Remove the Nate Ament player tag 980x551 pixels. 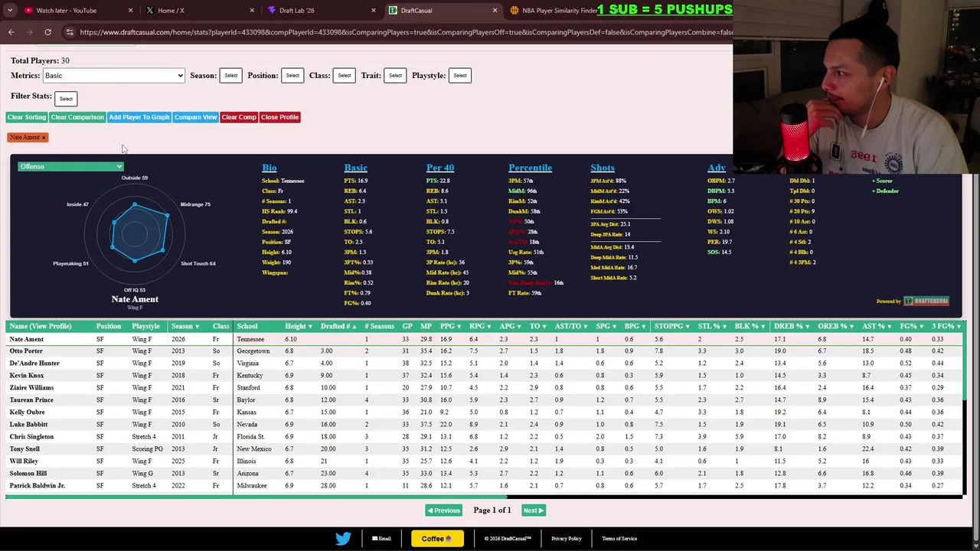[44, 138]
